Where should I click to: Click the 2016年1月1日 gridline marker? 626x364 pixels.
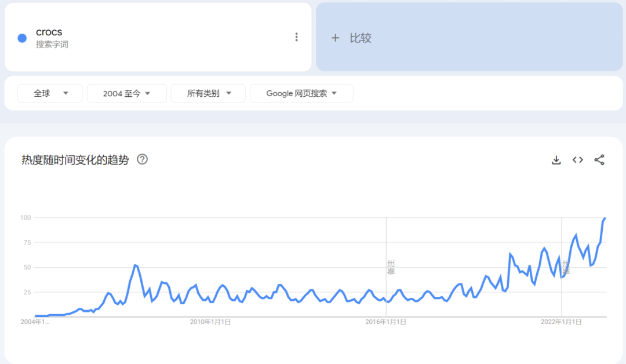(386, 267)
